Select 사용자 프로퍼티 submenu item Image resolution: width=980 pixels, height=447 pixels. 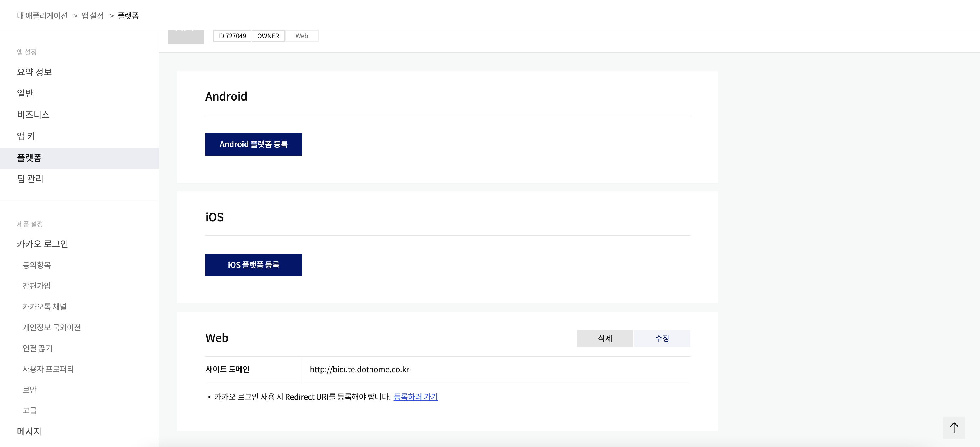(48, 369)
